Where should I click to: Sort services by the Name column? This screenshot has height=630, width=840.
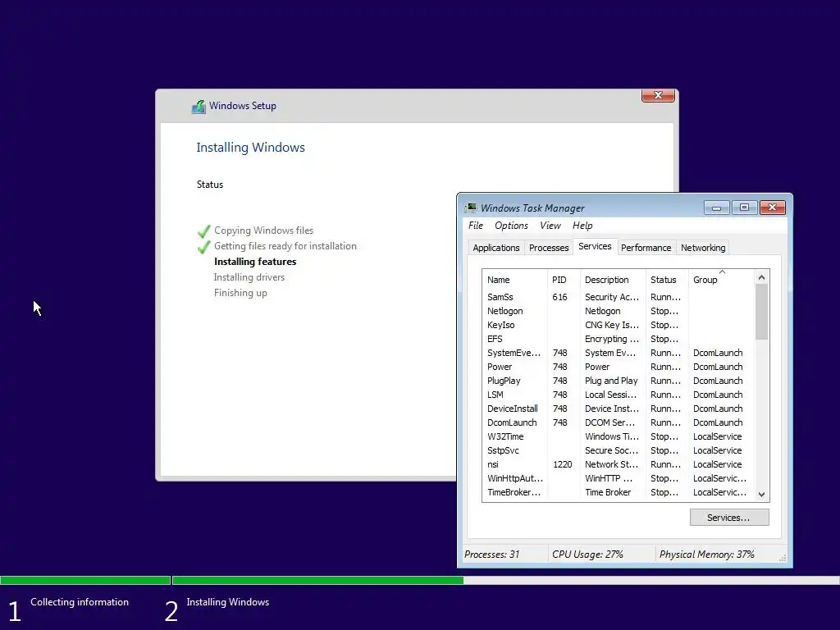pyautogui.click(x=514, y=280)
